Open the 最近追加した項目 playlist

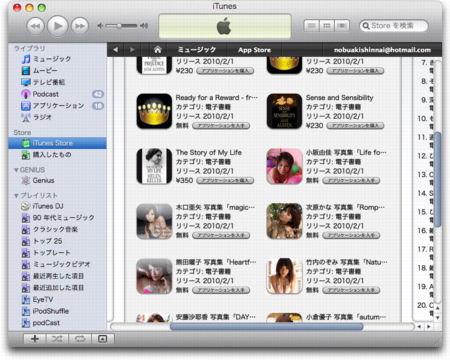point(57,288)
